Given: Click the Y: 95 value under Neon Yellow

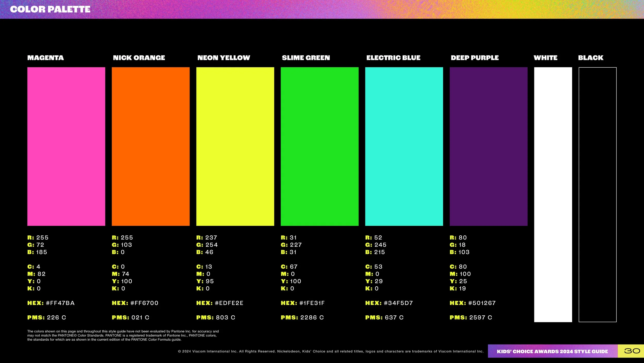Looking at the screenshot, I should pyautogui.click(x=205, y=281).
